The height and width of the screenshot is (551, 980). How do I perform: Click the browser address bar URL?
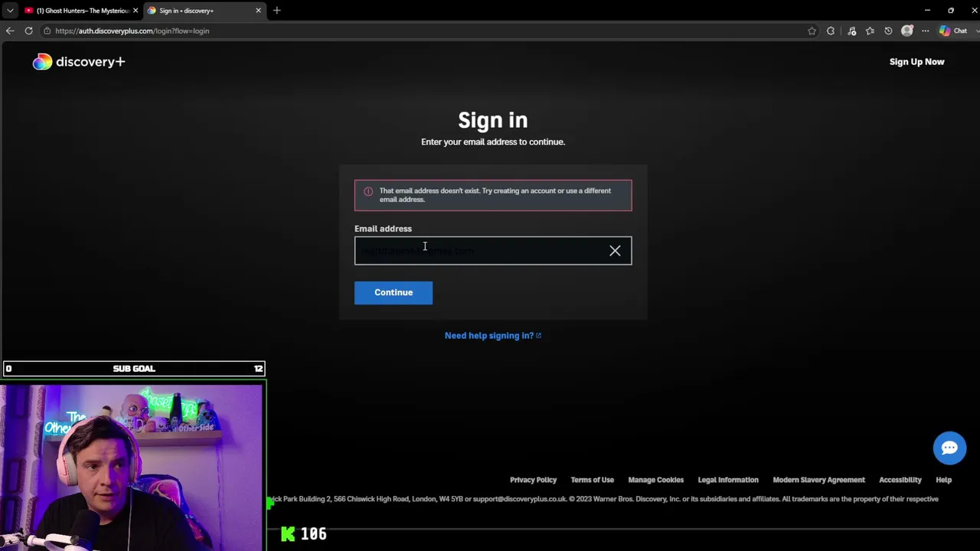coord(132,31)
